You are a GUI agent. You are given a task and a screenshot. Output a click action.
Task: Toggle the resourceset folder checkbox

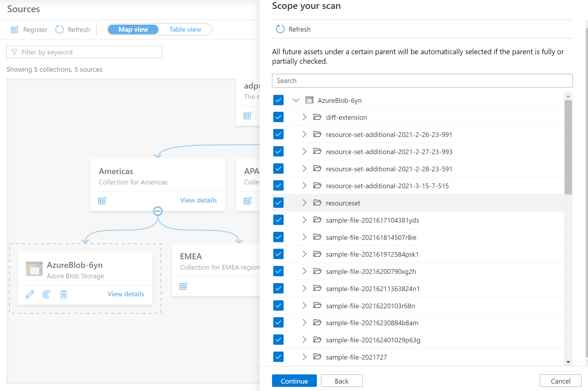279,203
